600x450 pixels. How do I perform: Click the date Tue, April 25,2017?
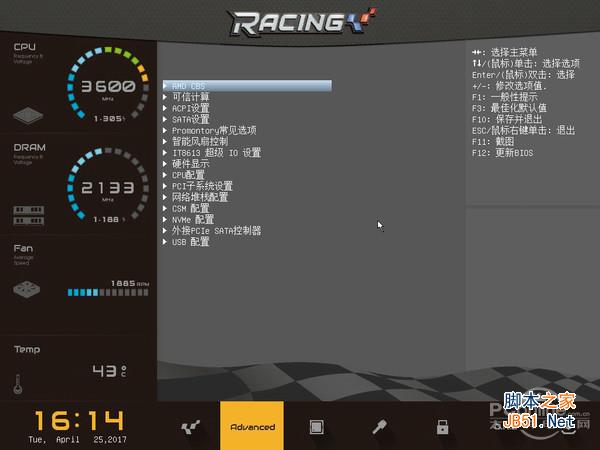77,439
